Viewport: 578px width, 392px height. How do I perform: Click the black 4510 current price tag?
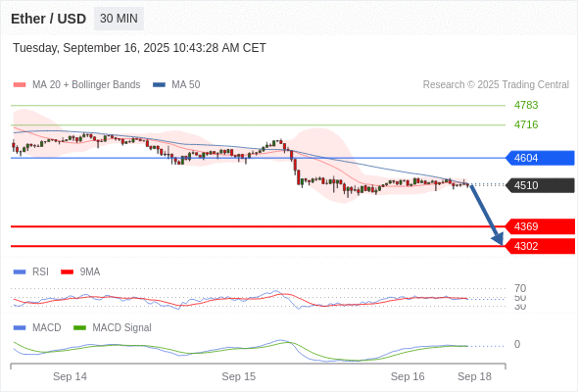[x=540, y=185]
